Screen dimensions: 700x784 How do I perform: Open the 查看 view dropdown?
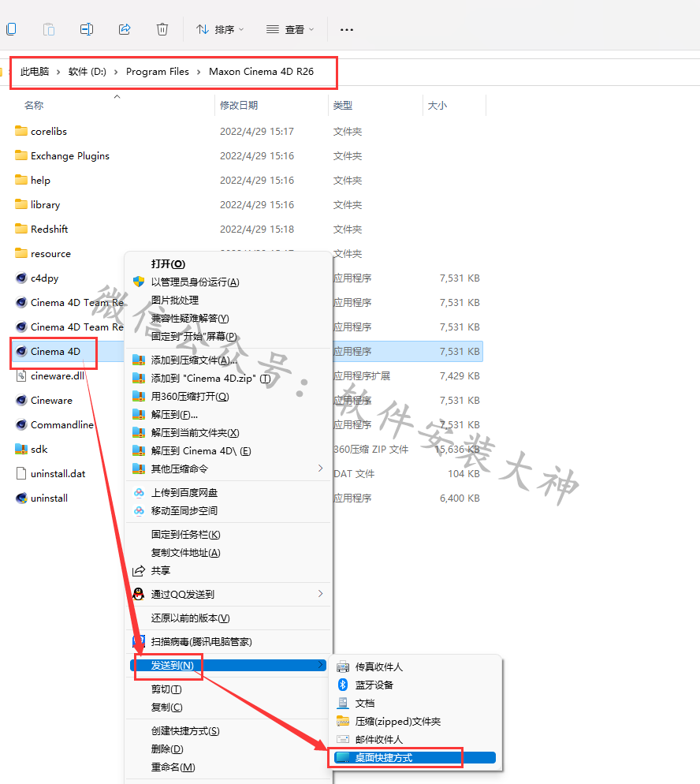pyautogui.click(x=290, y=29)
